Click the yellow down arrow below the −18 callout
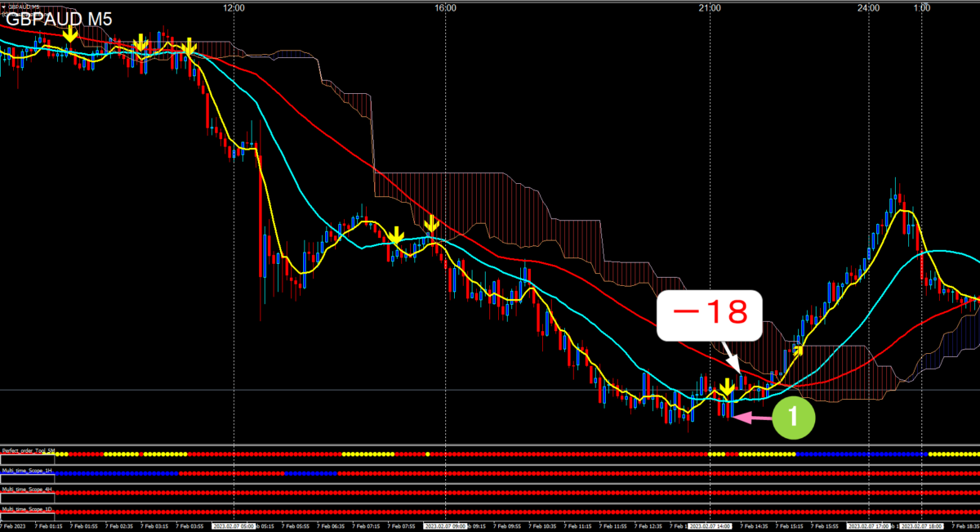This screenshot has height=532, width=980. click(x=726, y=387)
